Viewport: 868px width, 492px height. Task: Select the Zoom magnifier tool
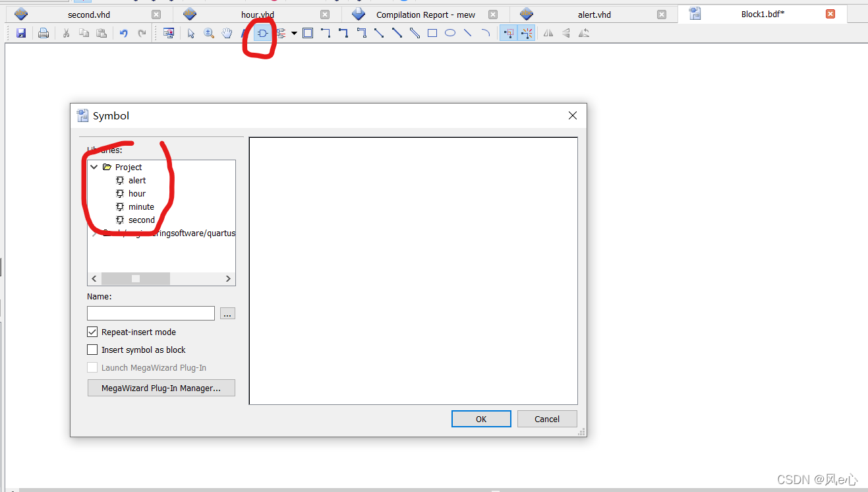[x=209, y=33]
